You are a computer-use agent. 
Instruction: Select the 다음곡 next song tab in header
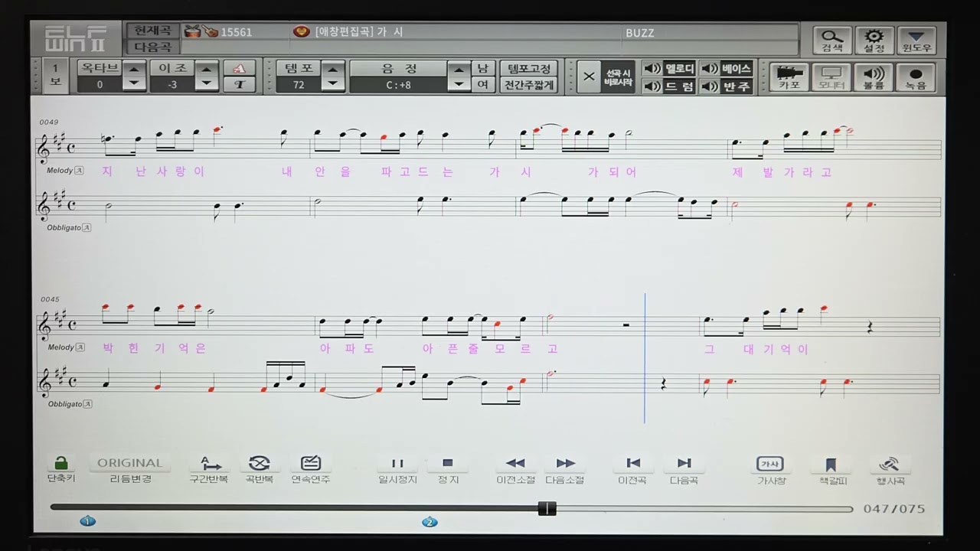(x=153, y=47)
